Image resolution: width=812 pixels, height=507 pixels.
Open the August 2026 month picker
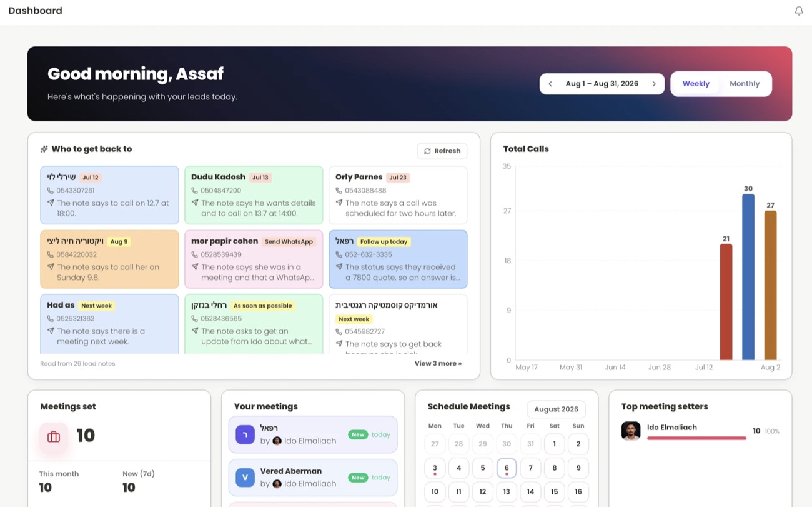click(x=556, y=409)
